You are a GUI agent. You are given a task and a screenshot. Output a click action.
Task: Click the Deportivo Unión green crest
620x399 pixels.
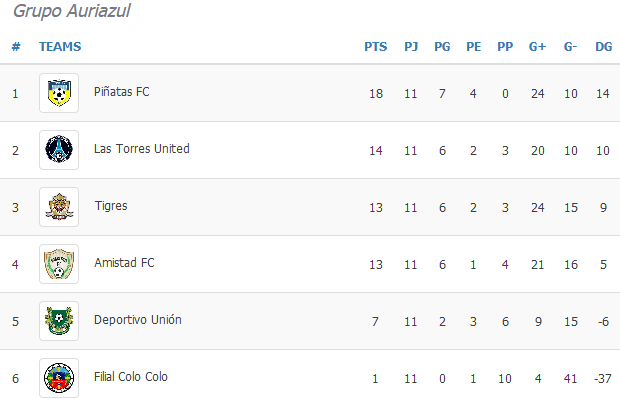coord(59,321)
